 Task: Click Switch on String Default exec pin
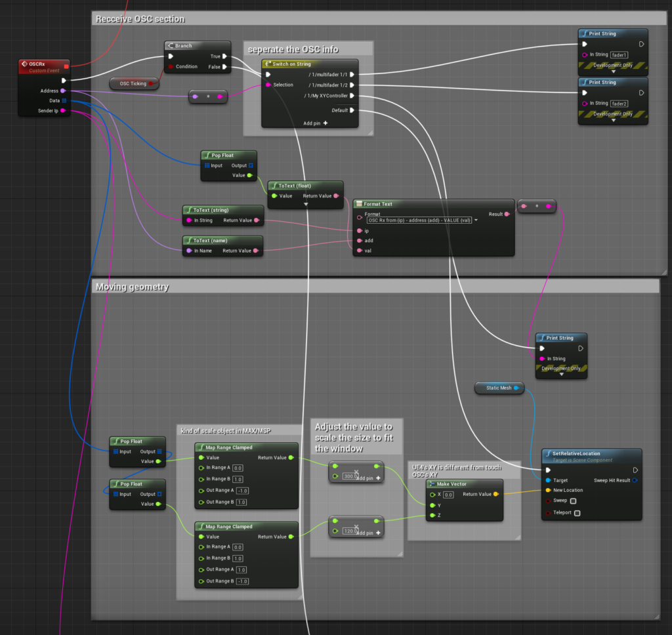[352, 110]
